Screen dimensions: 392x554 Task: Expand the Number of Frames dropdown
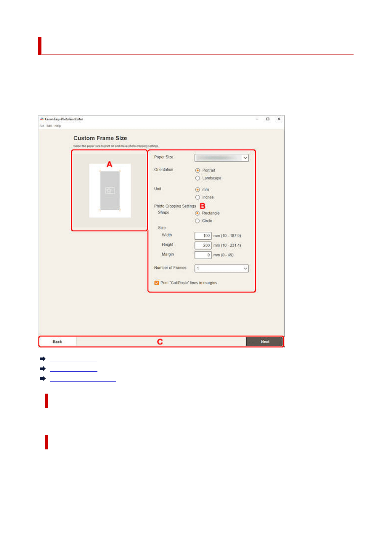221,268
